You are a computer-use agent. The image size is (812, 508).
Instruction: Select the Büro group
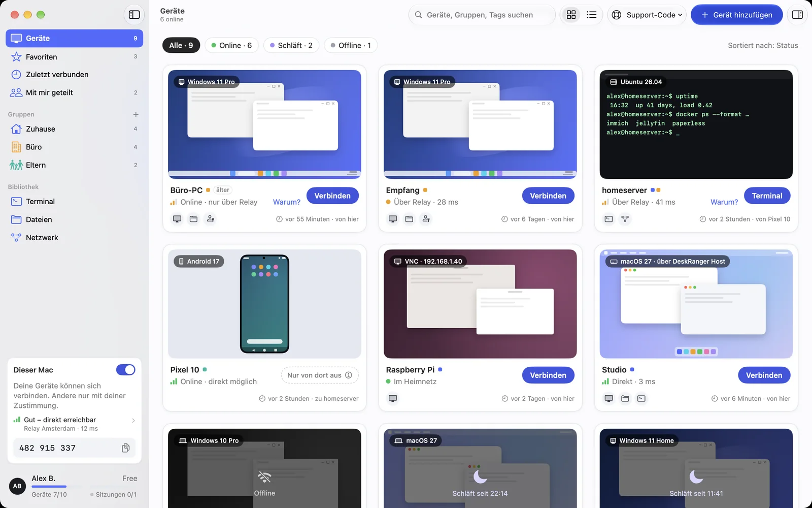point(74,147)
